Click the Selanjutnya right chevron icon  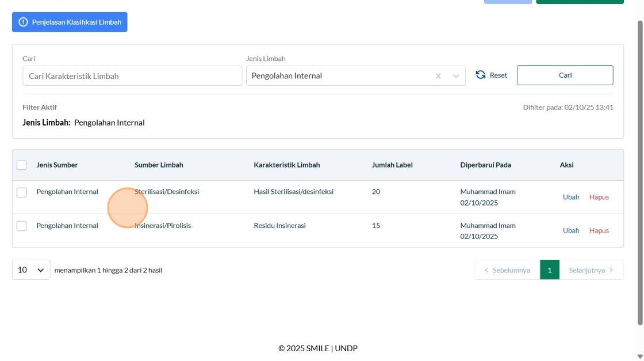(611, 270)
